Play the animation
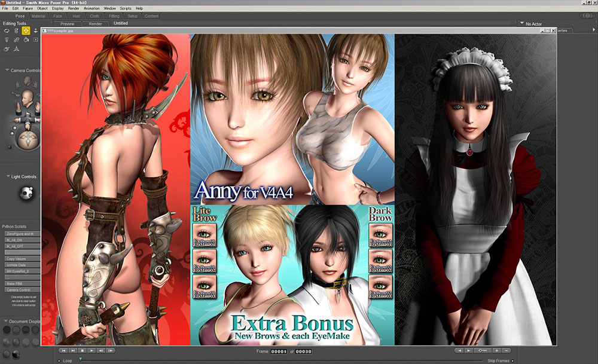Image resolution: width=598 pixels, height=364 pixels. [91, 350]
